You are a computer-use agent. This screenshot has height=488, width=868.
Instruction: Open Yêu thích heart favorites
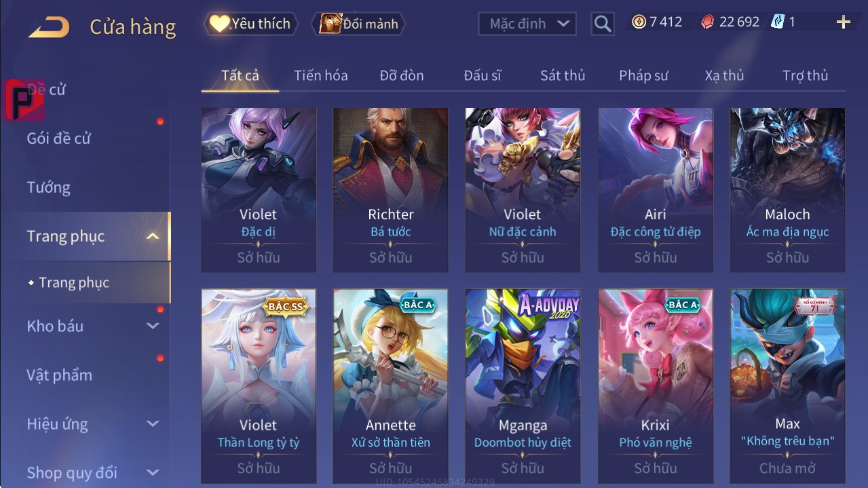pos(249,24)
